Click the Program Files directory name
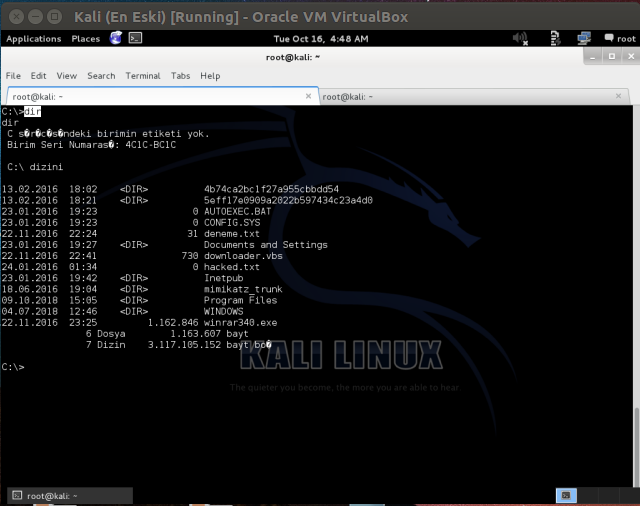 click(240, 300)
